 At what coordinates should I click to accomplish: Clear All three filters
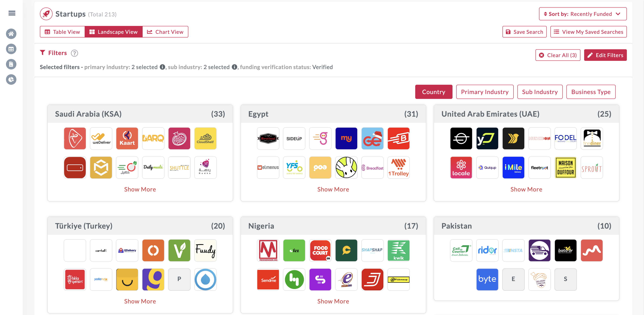click(x=558, y=55)
